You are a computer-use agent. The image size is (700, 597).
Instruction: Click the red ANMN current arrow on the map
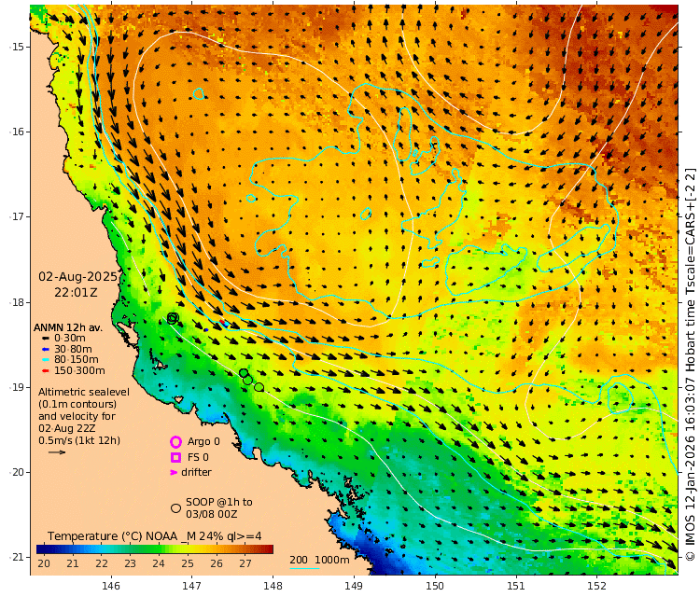tap(222, 321)
